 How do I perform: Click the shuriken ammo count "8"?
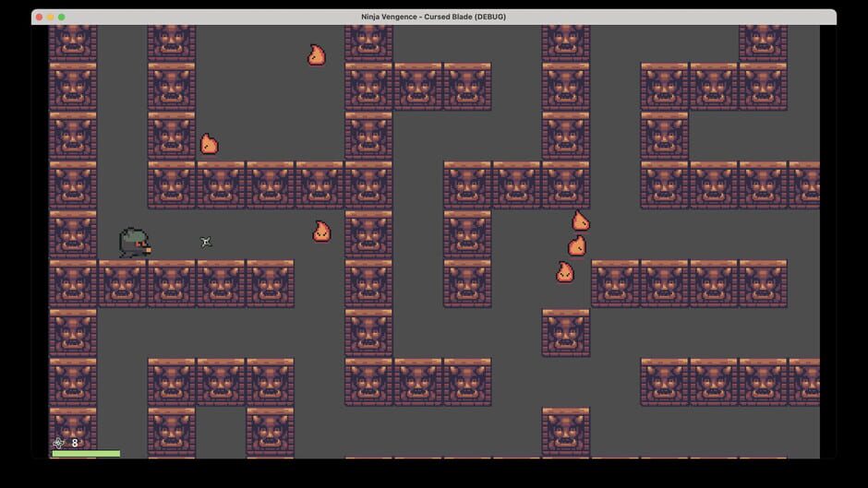click(75, 443)
